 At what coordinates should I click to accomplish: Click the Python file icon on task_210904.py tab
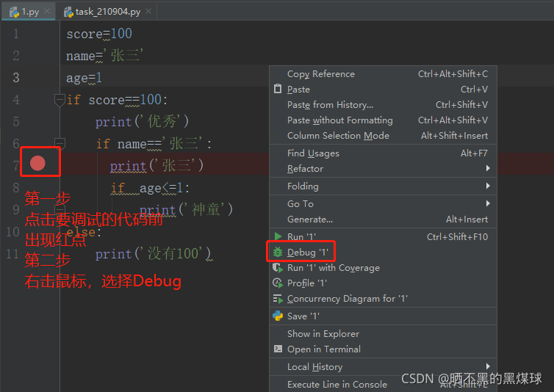68,12
